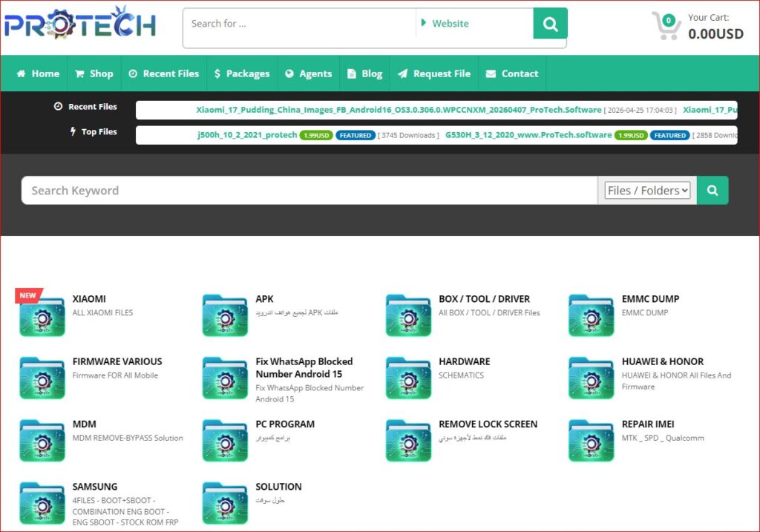
Task: Open the PC PROGRAM folder icon
Action: tap(225, 441)
